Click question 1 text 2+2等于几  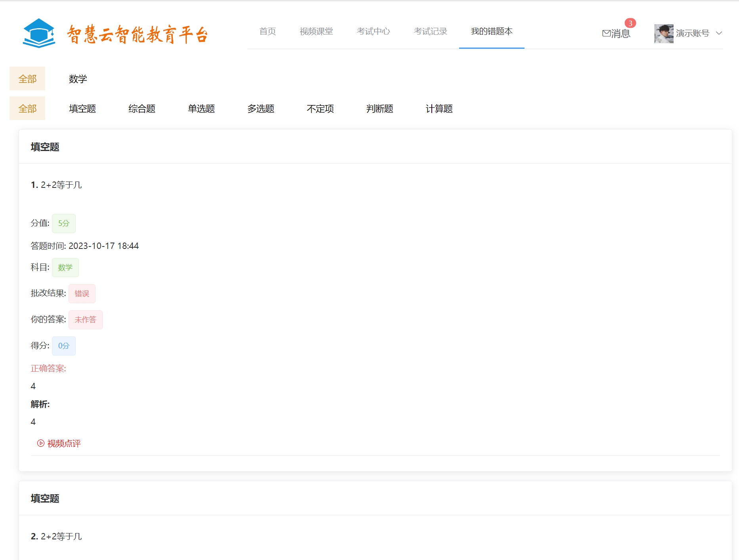click(61, 185)
